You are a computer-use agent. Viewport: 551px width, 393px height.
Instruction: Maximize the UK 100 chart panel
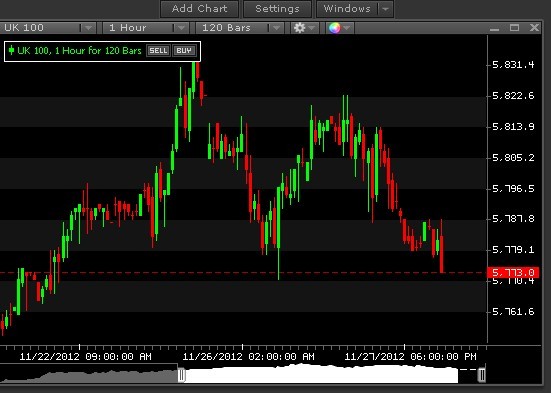514,28
